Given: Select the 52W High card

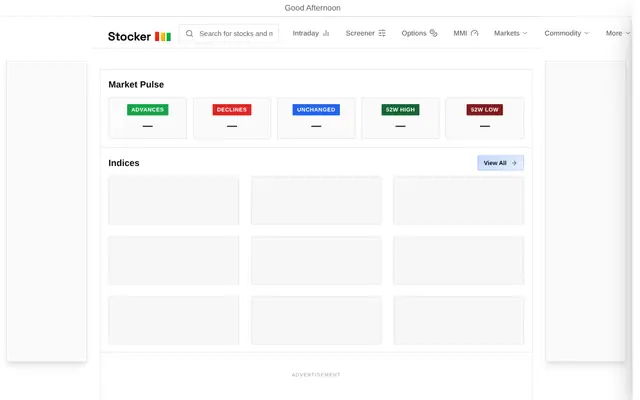Looking at the screenshot, I should point(400,118).
